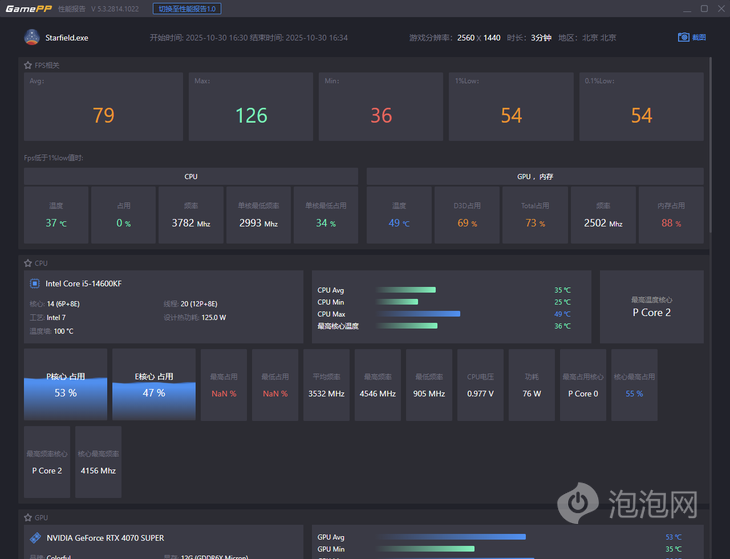This screenshot has width=730, height=559.
Task: Click the Starfield.exe game icon
Action: (x=32, y=37)
